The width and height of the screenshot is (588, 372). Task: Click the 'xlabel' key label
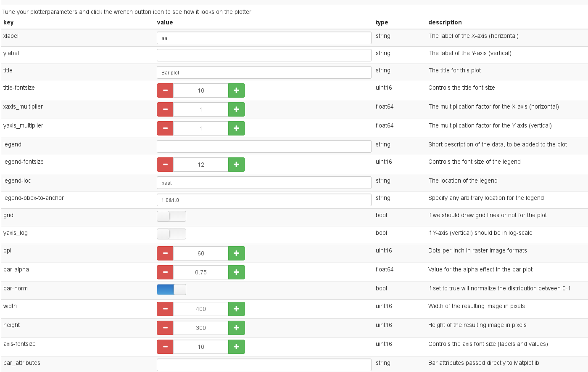click(11, 36)
